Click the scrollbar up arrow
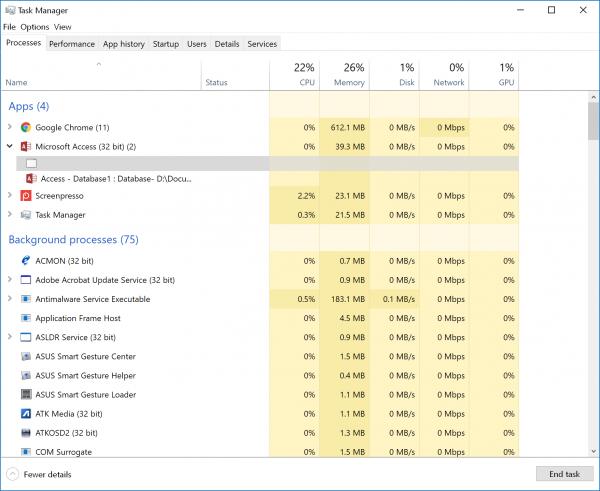This screenshot has width=600, height=491. point(593,97)
